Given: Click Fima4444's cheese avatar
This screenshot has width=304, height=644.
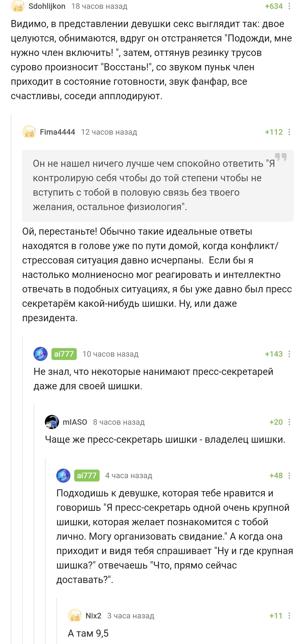Looking at the screenshot, I should pos(29,132).
